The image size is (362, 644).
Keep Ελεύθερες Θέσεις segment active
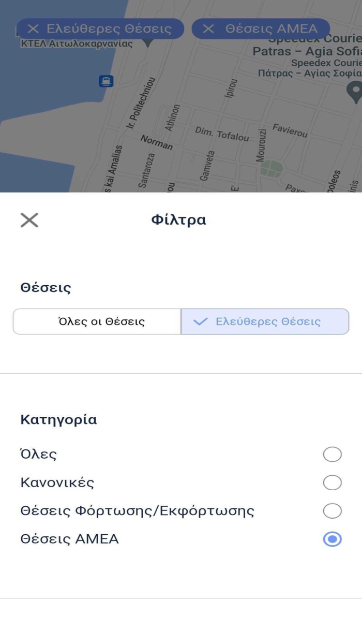coord(265,321)
